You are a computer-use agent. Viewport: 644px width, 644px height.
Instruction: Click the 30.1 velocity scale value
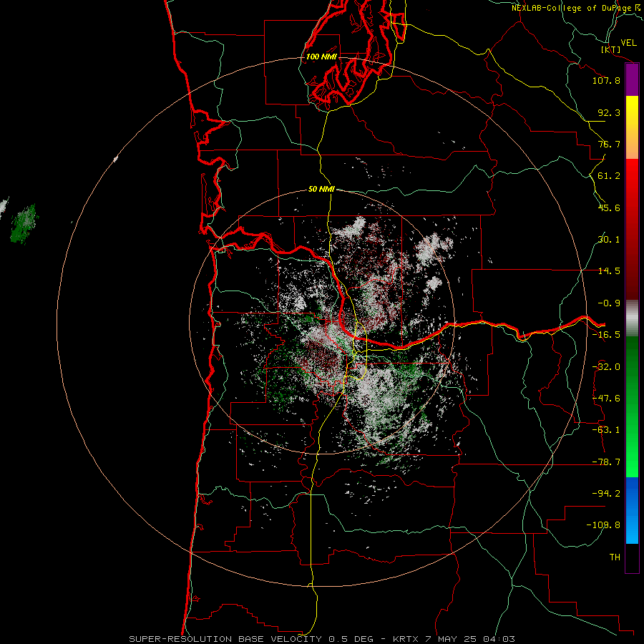click(609, 240)
